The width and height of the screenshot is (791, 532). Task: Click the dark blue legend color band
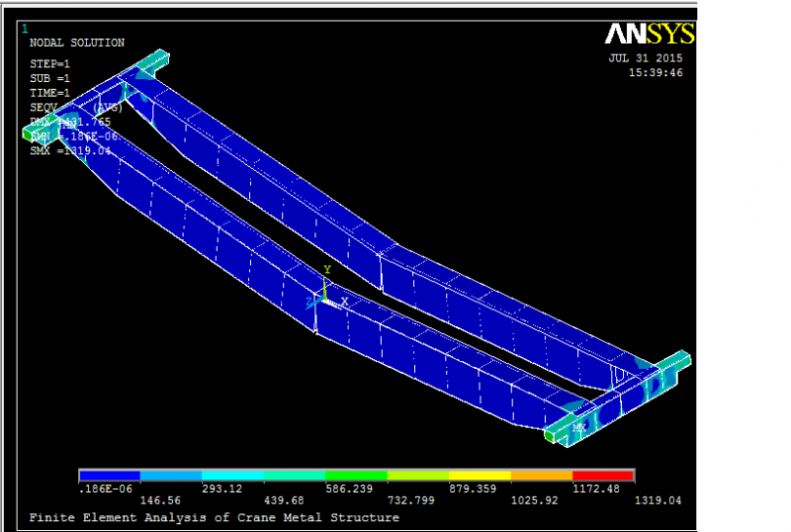[x=110, y=476]
